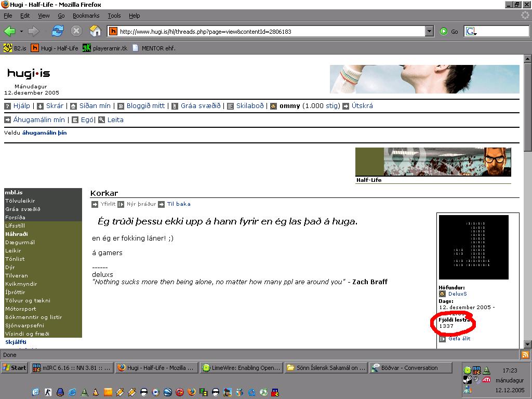
Task: Click the vertical scrollbar up arrow
Action: pos(528,59)
